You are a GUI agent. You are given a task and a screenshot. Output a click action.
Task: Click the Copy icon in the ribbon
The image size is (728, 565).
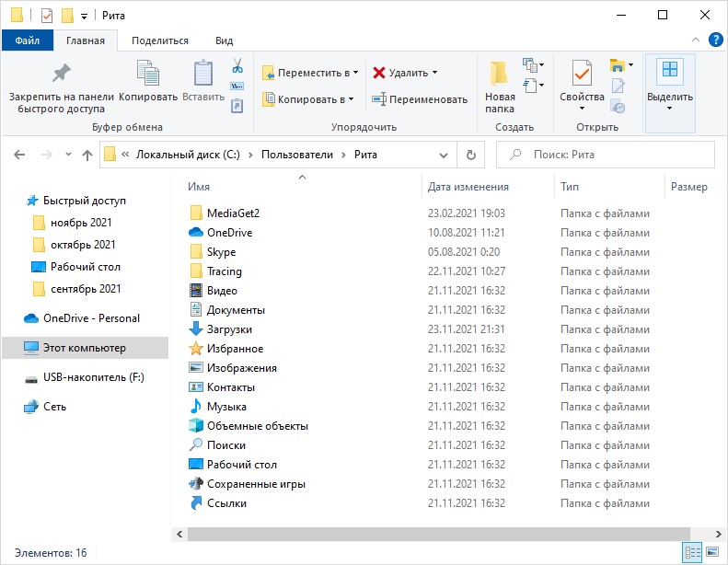[147, 73]
